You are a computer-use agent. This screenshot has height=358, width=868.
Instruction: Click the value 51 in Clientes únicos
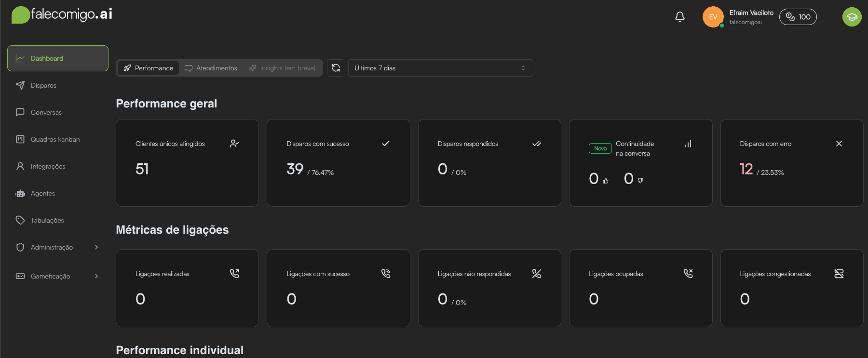click(142, 169)
